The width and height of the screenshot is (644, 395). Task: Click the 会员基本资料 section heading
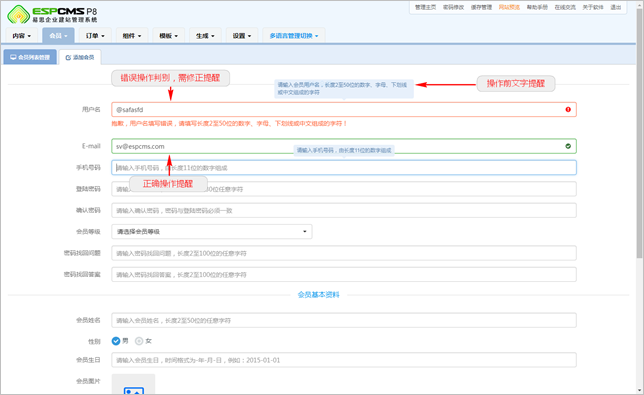pyautogui.click(x=318, y=295)
